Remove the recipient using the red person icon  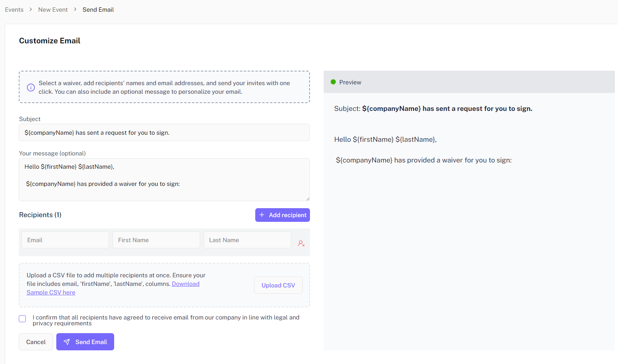point(301,243)
